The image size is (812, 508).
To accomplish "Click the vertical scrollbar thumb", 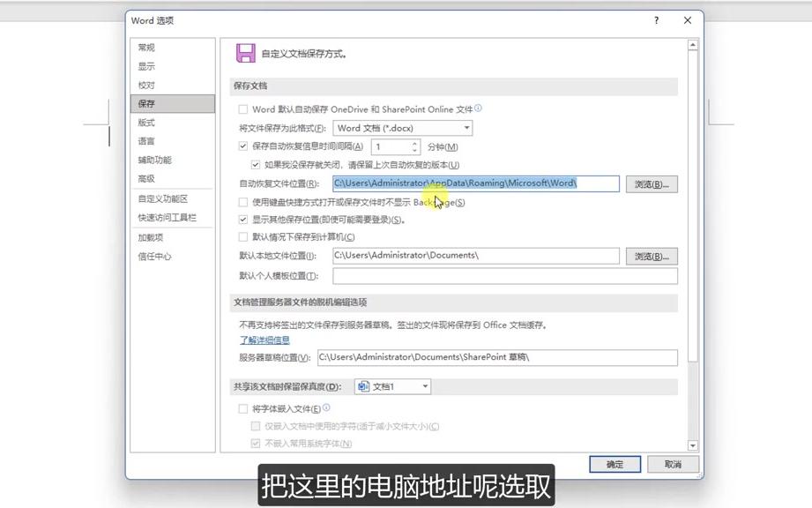I will (692, 206).
